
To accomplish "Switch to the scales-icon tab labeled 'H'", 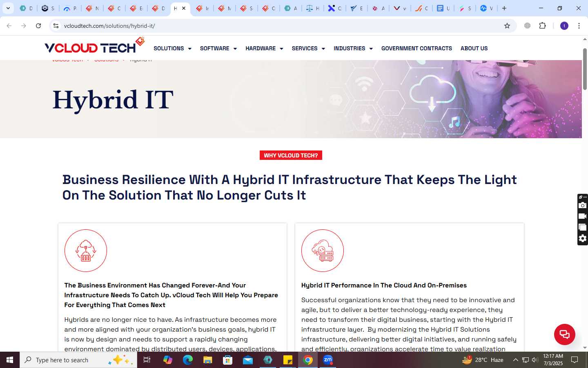I will (313, 8).
